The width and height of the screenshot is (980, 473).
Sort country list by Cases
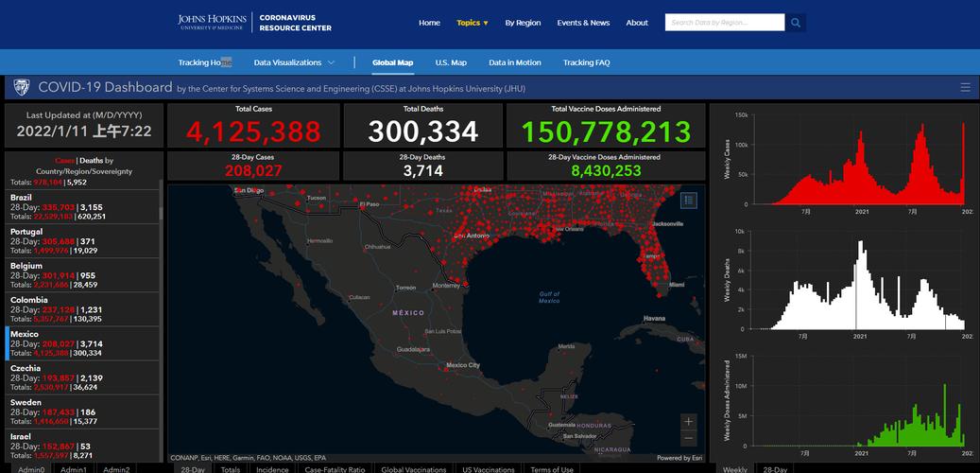click(64, 160)
